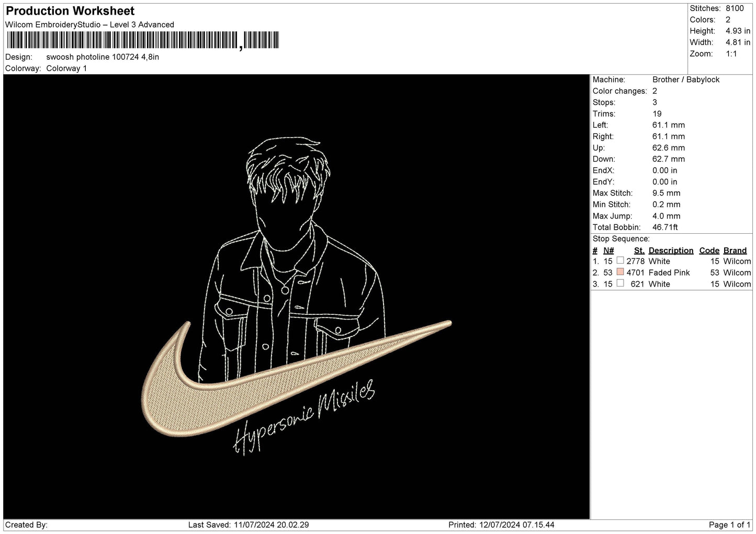The image size is (756, 534).
Task: Click the white swatch in stop row 3
Action: point(620,283)
